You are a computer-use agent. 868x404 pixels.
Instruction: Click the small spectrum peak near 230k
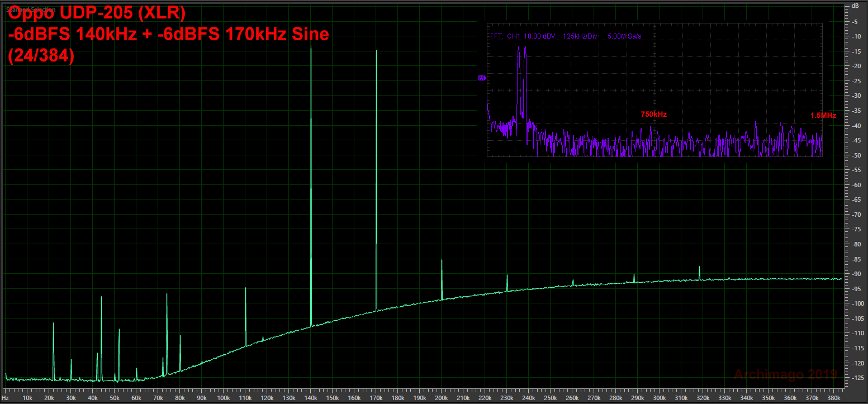pos(507,283)
